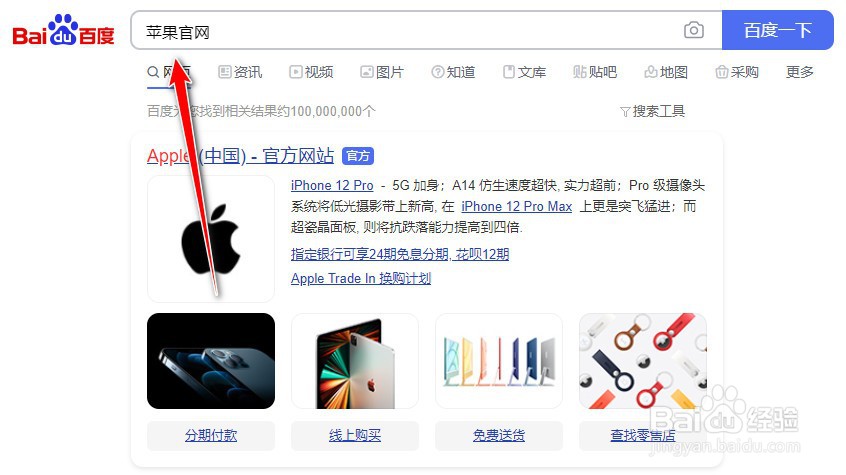846x475 pixels.
Task: Click the 分期付款 button
Action: coord(211,436)
